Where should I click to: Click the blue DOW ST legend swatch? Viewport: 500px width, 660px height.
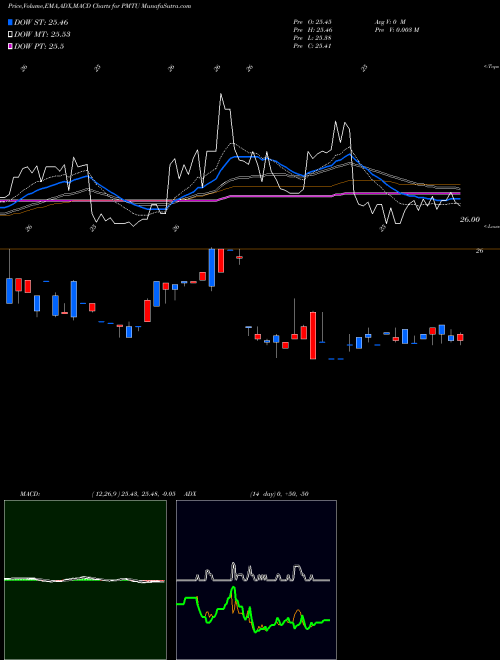pyautogui.click(x=10, y=22)
